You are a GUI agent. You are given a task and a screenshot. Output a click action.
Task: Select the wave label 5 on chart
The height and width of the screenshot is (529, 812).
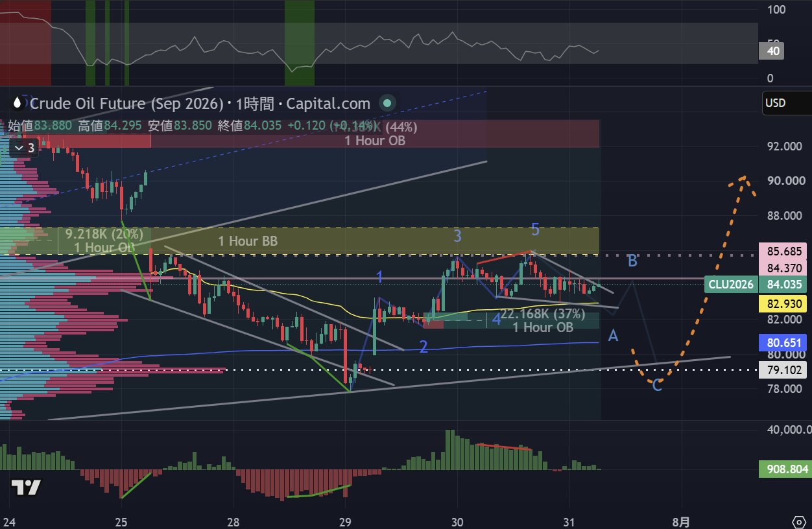pos(535,229)
